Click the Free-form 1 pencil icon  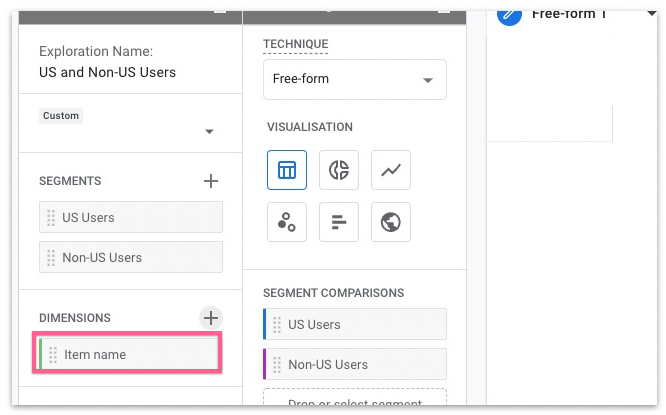(x=509, y=14)
